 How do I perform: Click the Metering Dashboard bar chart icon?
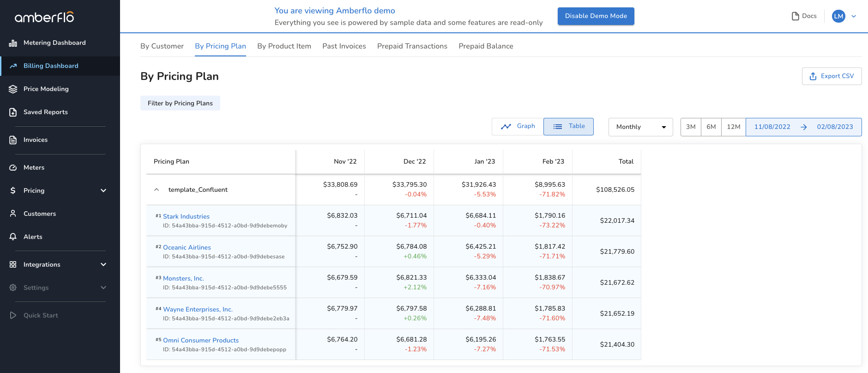pos(13,43)
